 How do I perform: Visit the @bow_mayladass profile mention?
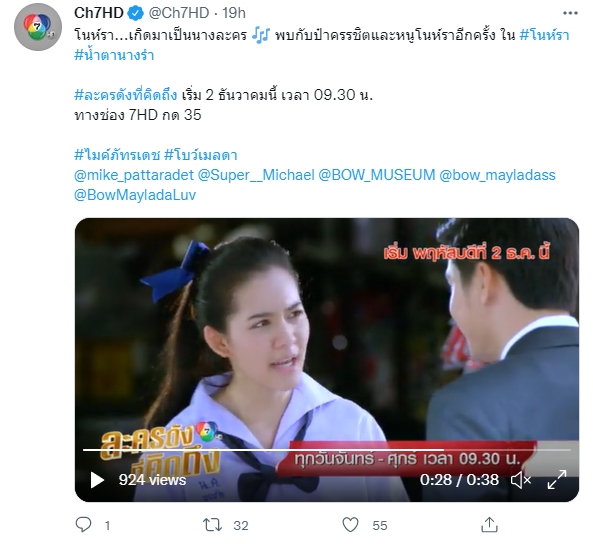tap(497, 175)
